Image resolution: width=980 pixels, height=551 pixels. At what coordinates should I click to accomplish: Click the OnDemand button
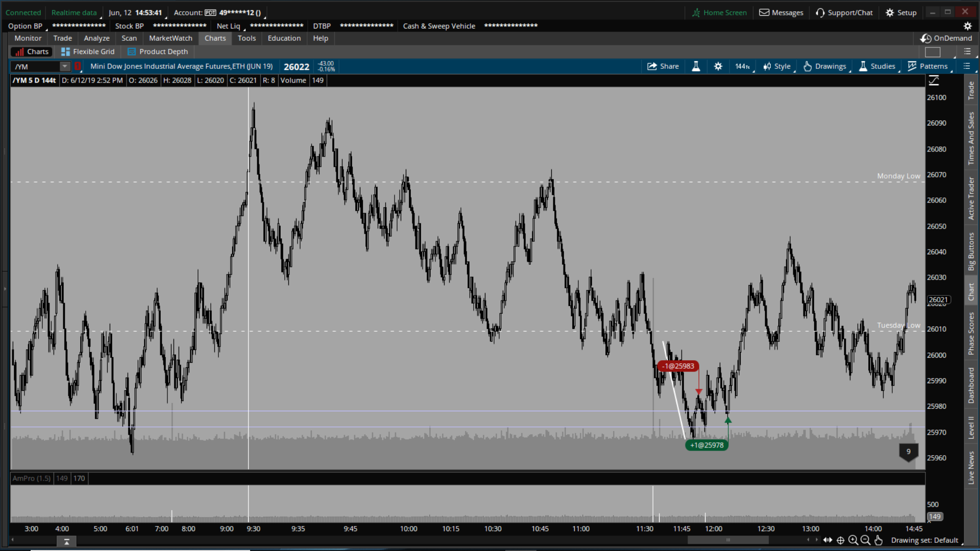pyautogui.click(x=946, y=38)
